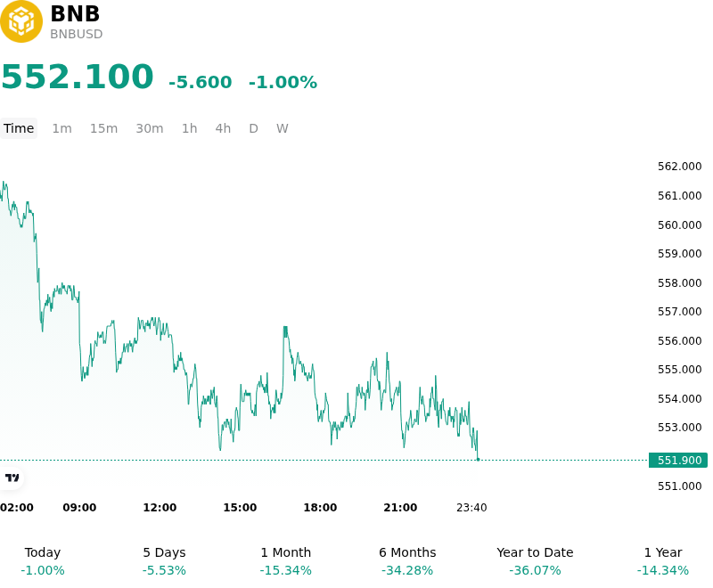Image resolution: width=713 pixels, height=588 pixels.
Task: Select the Time chart interval tab
Action: pos(19,128)
